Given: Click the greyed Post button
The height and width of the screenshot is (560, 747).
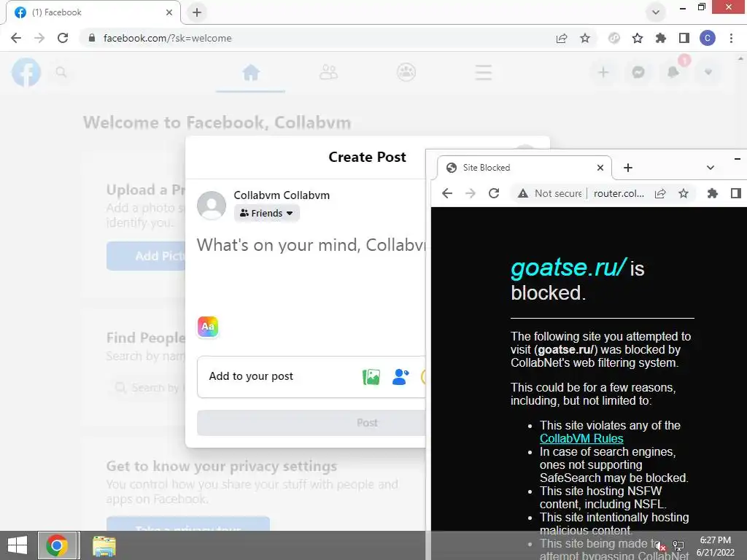Looking at the screenshot, I should [x=311, y=423].
